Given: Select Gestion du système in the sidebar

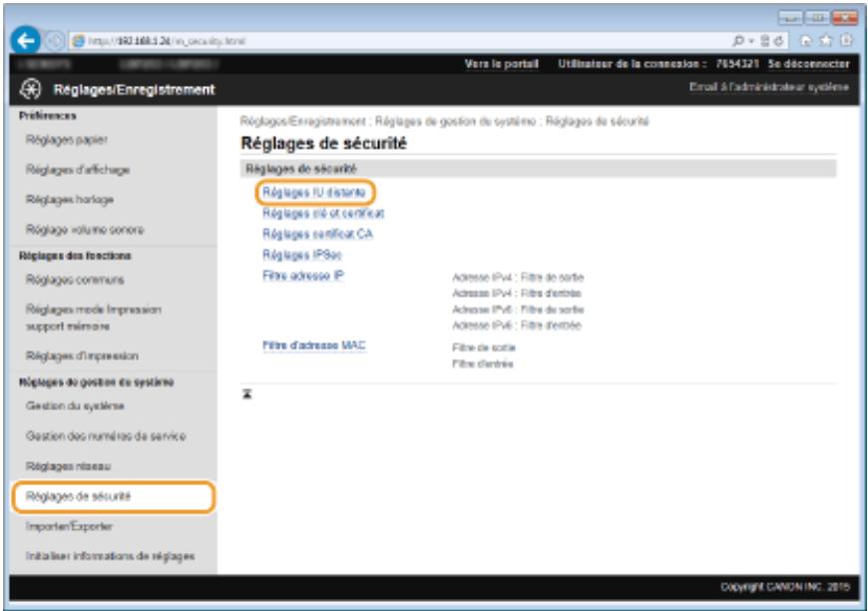Looking at the screenshot, I should 75,406.
